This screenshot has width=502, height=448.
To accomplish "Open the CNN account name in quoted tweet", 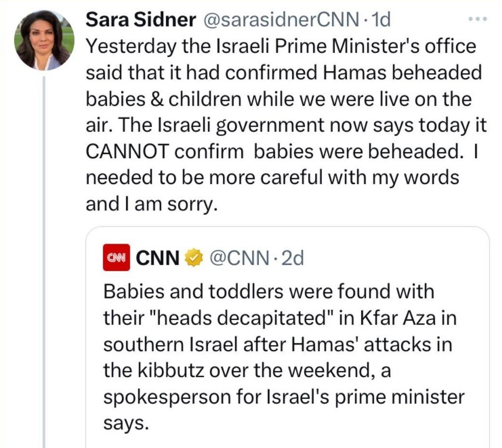I will 158,258.
